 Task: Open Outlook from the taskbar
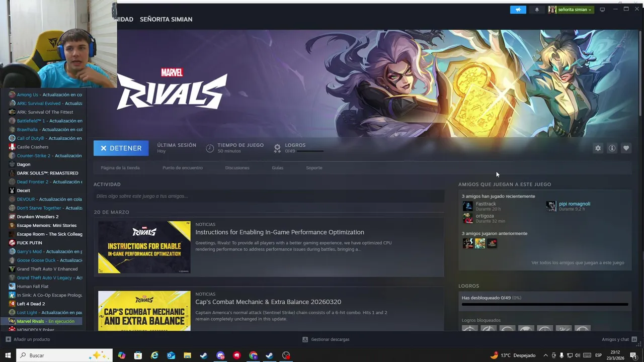click(x=171, y=355)
